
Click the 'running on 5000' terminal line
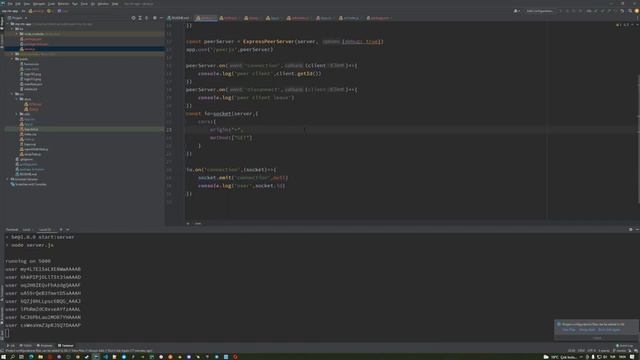(28, 261)
